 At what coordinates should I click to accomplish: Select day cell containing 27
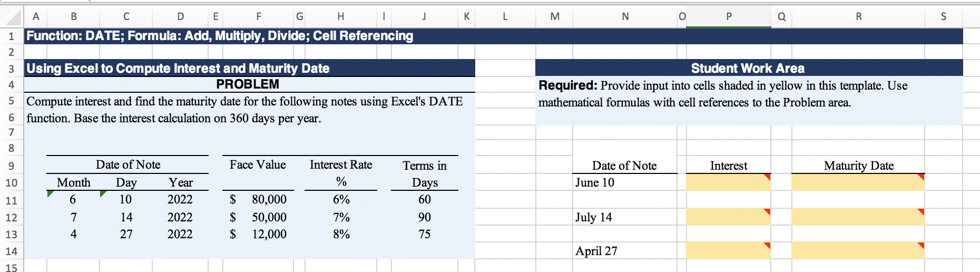point(126,234)
